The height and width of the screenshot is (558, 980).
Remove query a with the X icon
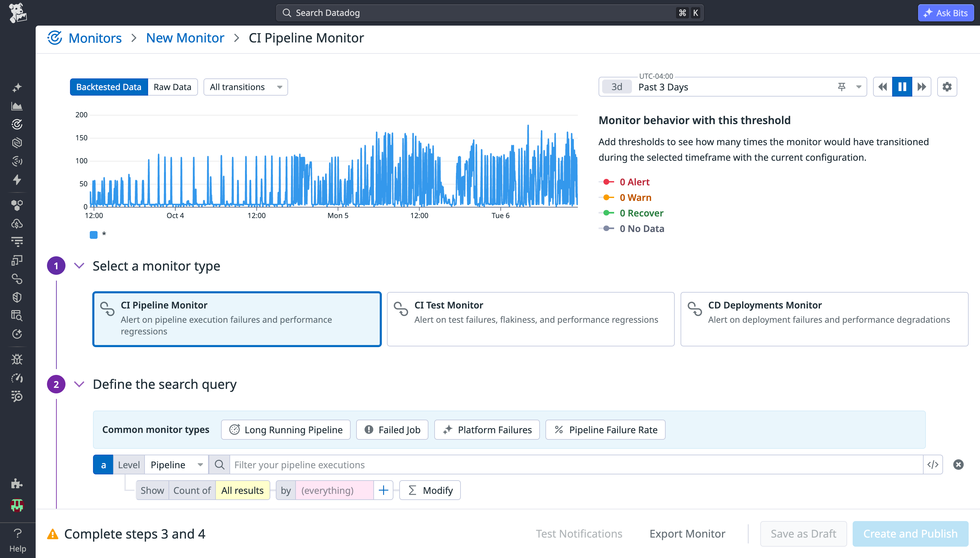[x=958, y=464]
